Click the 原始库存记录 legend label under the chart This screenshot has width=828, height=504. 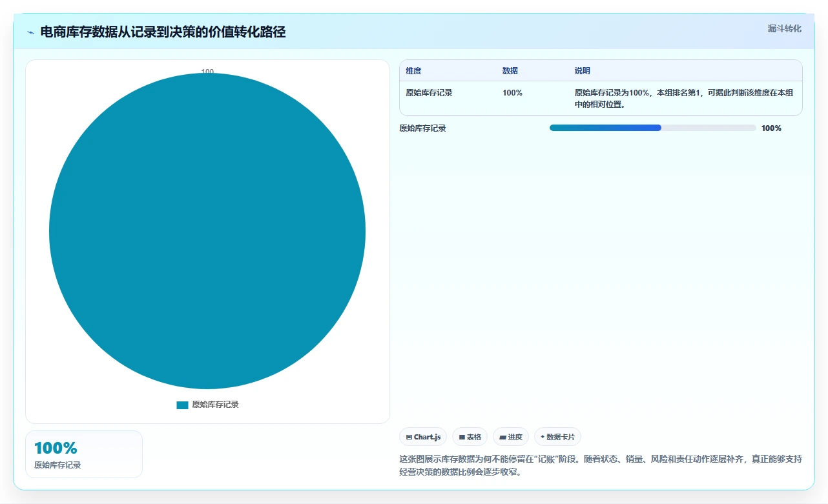pyautogui.click(x=215, y=405)
